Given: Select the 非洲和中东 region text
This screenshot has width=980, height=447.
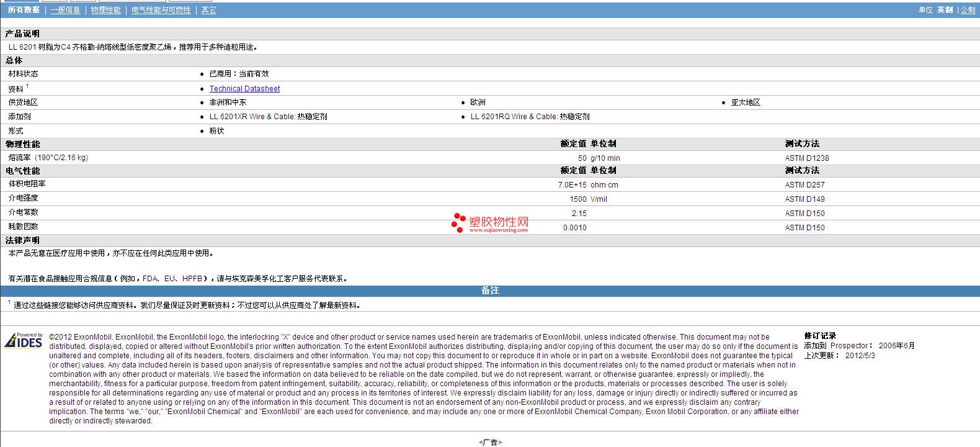Looking at the screenshot, I should [228, 102].
